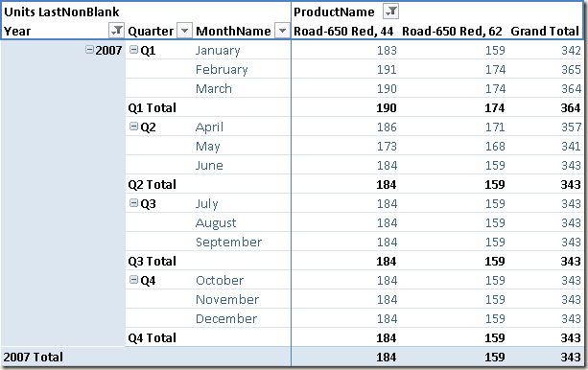Screen dimensions: 588x370
Task: Select the February grand total cell 365
Action: coord(571,69)
